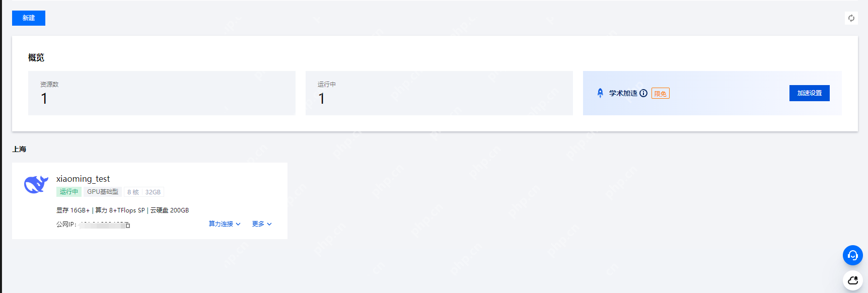Click the green 运行中 status tag
This screenshot has height=293, width=868.
(69, 192)
